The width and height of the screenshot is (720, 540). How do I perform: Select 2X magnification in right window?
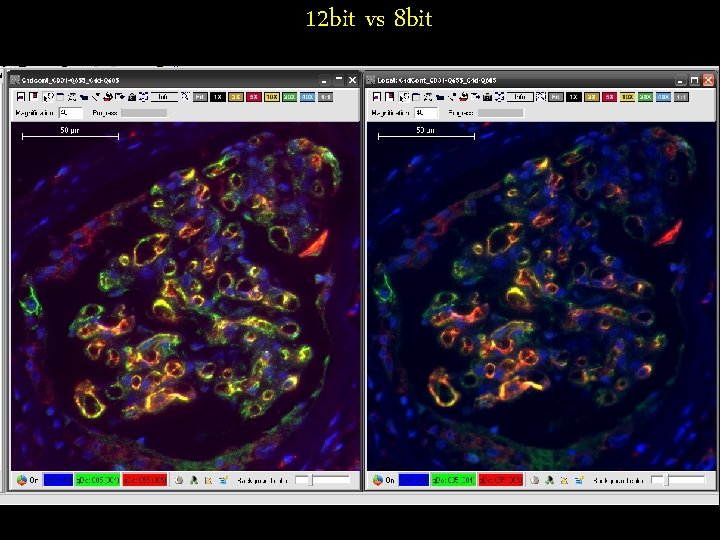point(591,97)
